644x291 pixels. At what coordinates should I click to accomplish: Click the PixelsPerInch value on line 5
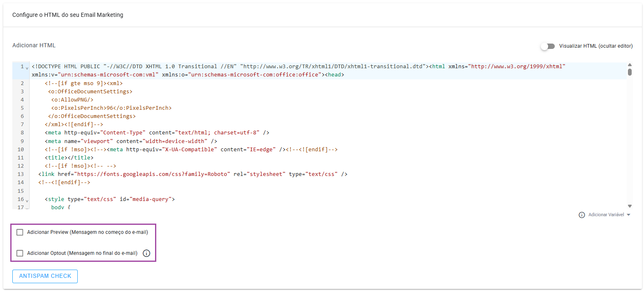[x=109, y=108]
